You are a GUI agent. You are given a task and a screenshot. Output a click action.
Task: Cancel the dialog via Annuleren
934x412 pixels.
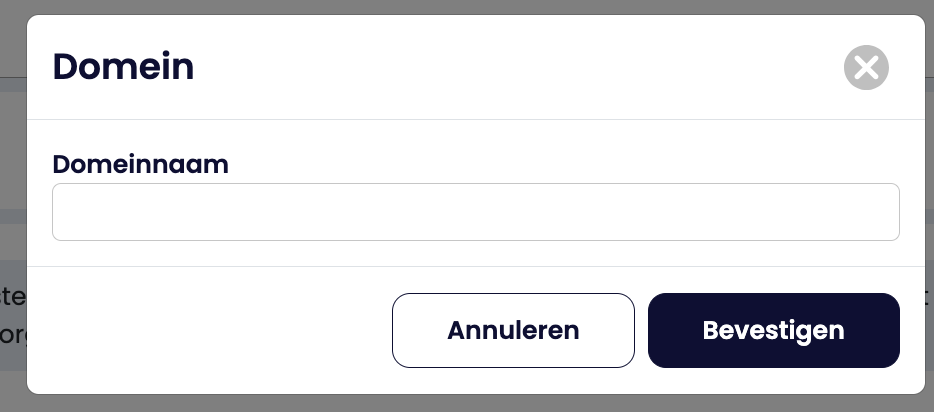tap(513, 330)
